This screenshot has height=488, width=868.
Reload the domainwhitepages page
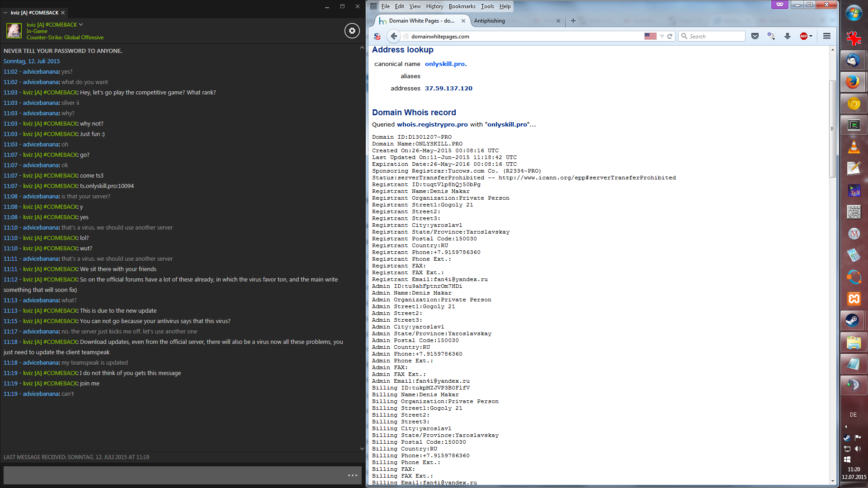670,36
